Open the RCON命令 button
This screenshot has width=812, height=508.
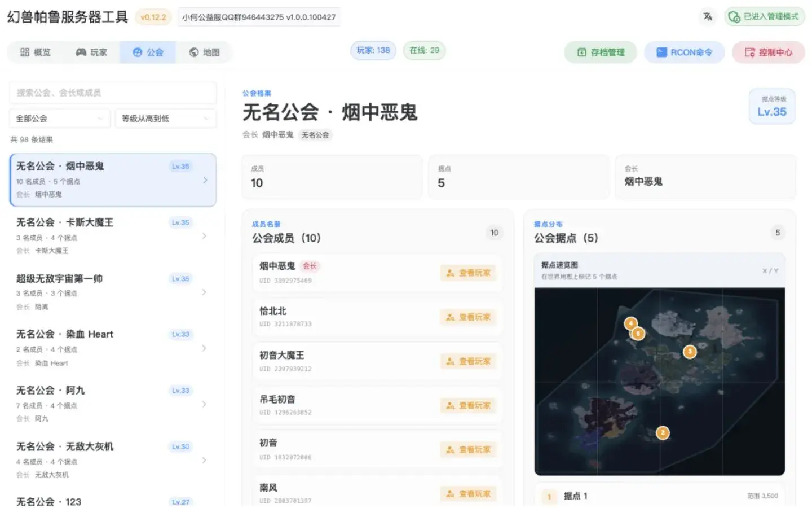(685, 52)
